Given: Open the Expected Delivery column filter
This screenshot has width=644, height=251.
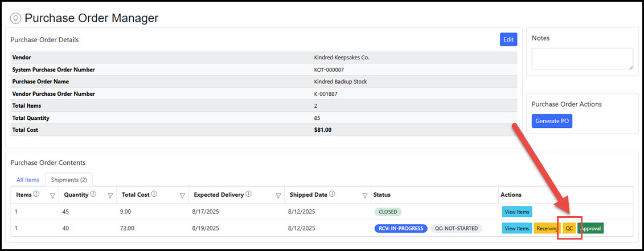Looking at the screenshot, I should (278, 196).
